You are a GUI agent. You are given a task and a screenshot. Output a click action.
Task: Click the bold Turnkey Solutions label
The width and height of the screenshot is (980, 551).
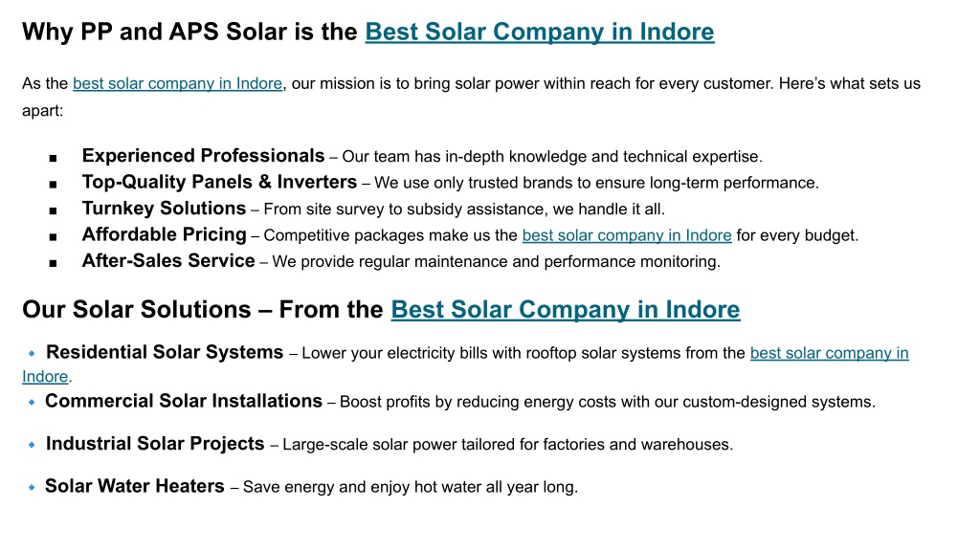(164, 208)
